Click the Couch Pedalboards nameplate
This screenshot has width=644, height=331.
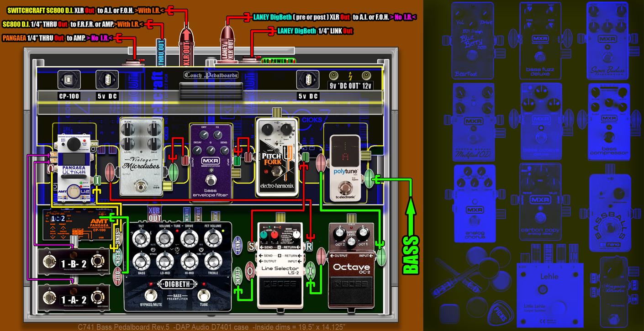point(211,75)
